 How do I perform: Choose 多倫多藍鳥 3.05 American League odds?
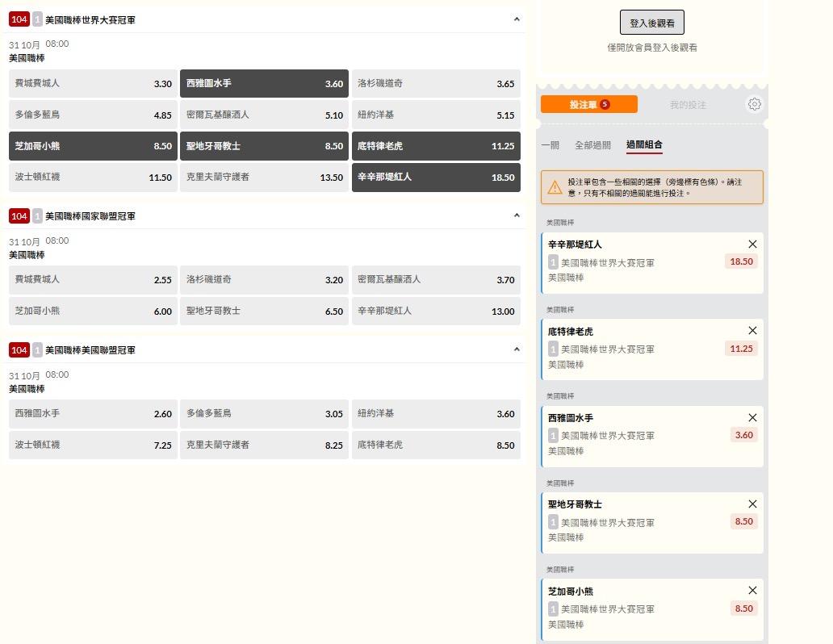pos(264,414)
